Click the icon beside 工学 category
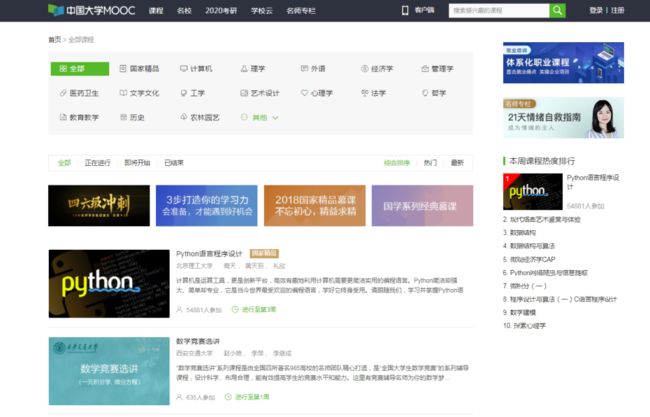Image resolution: width=650 pixels, height=417 pixels. (x=184, y=93)
